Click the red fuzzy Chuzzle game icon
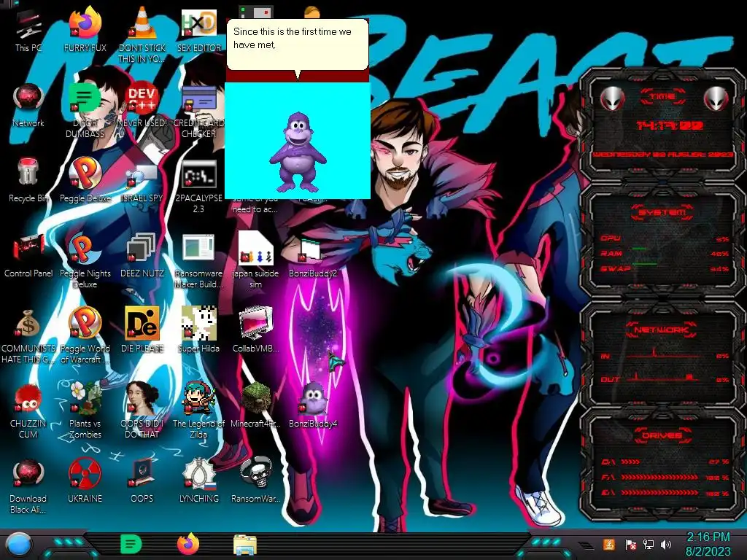The height and width of the screenshot is (560, 747). click(x=28, y=410)
